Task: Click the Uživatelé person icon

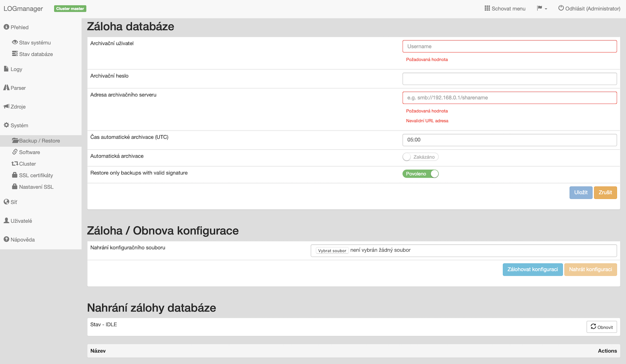Action: point(6,221)
